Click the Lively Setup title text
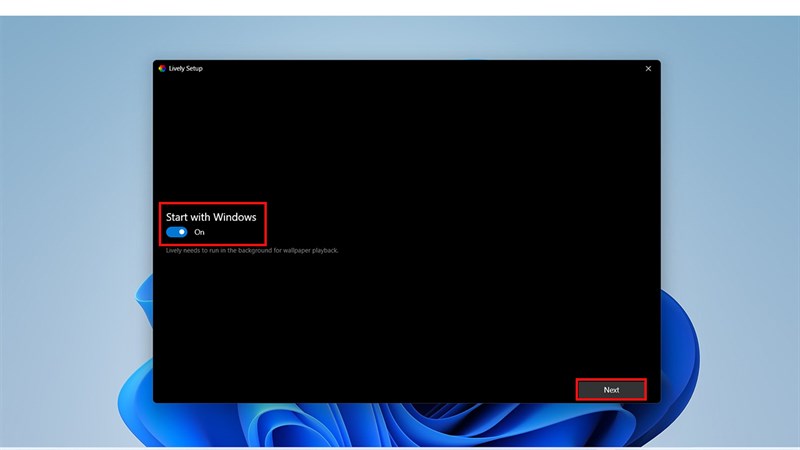This screenshot has height=450, width=800. (x=186, y=68)
